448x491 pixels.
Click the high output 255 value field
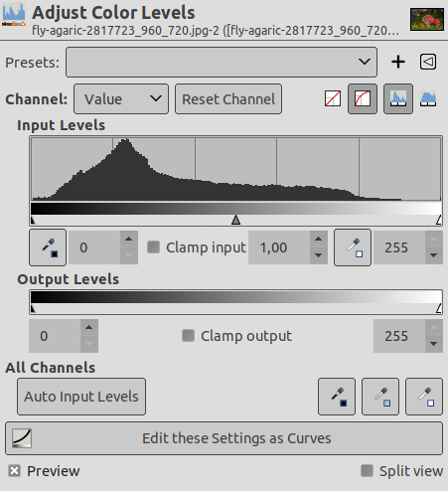tap(399, 336)
